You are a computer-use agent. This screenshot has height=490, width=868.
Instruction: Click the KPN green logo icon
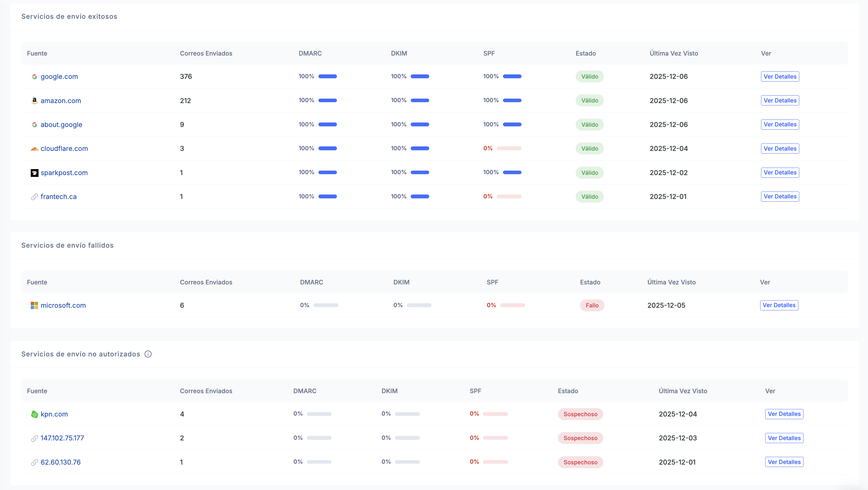pos(34,414)
